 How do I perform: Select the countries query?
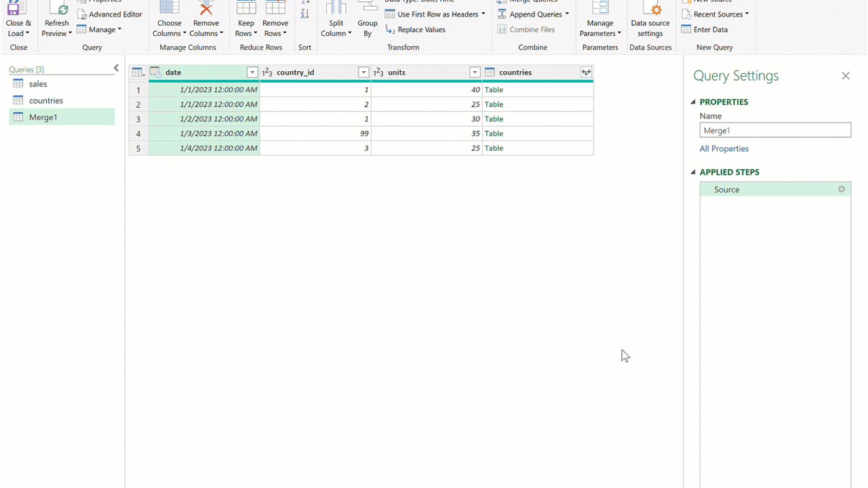click(x=45, y=100)
